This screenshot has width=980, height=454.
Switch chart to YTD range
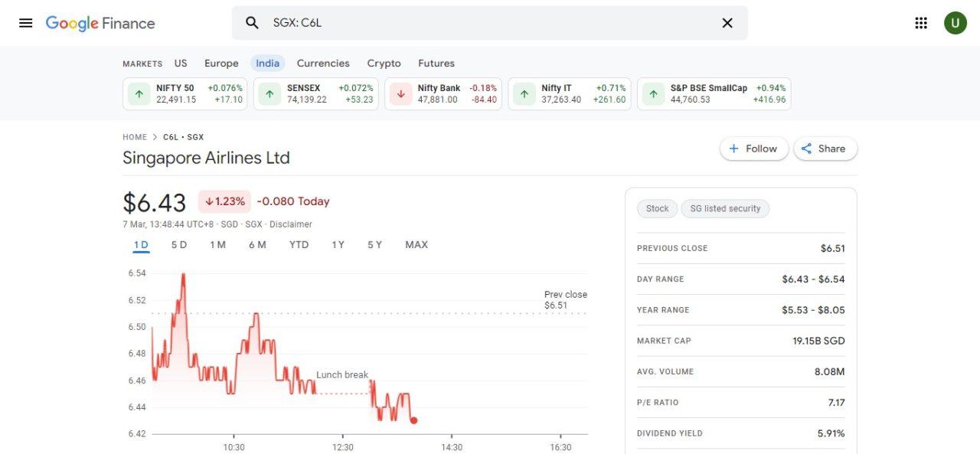(x=299, y=245)
